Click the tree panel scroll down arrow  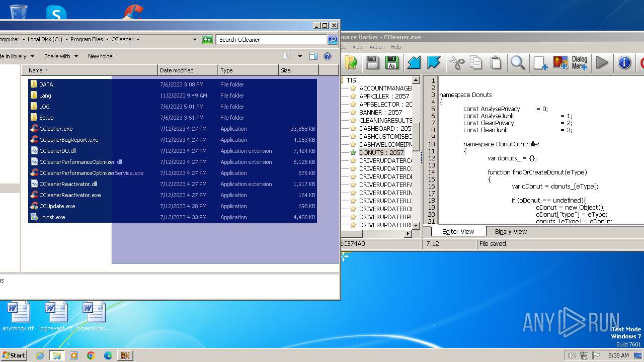pyautogui.click(x=416, y=226)
